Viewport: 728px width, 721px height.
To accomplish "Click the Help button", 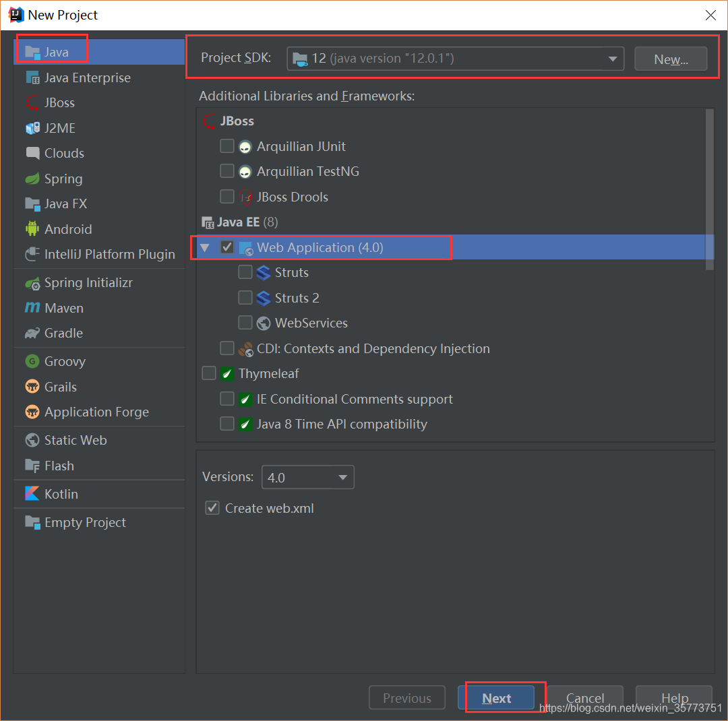I will [674, 698].
